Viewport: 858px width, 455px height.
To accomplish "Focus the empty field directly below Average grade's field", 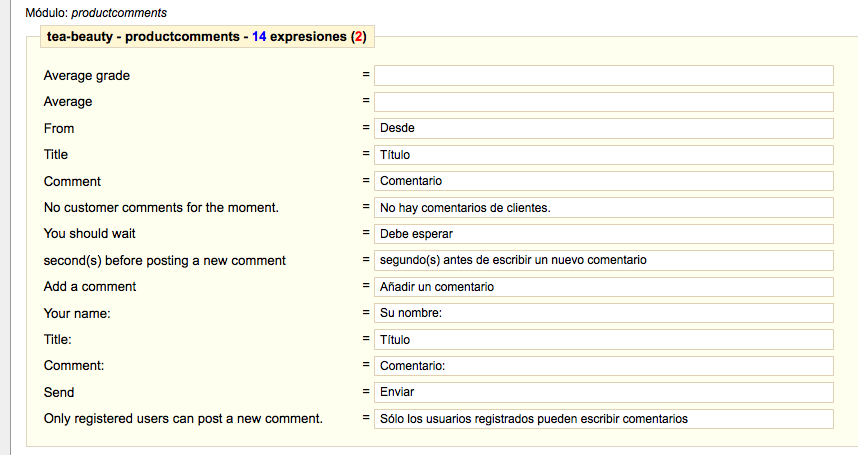I will pyautogui.click(x=603, y=102).
